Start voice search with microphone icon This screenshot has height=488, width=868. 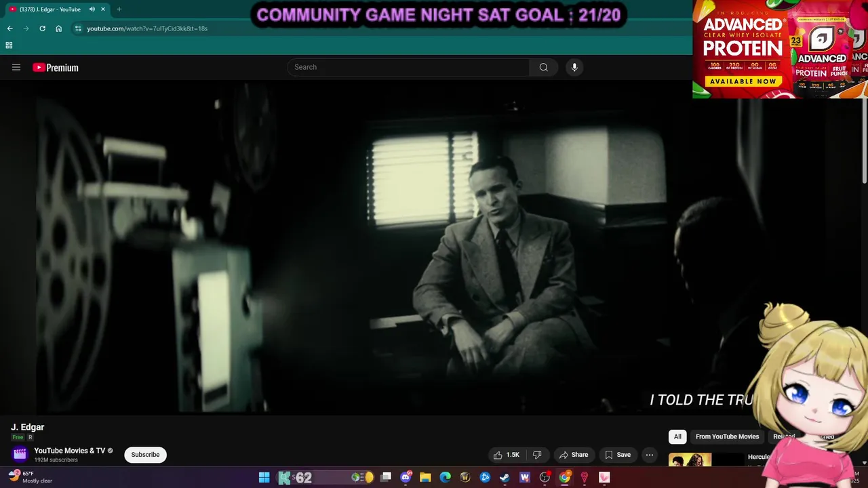(x=574, y=67)
